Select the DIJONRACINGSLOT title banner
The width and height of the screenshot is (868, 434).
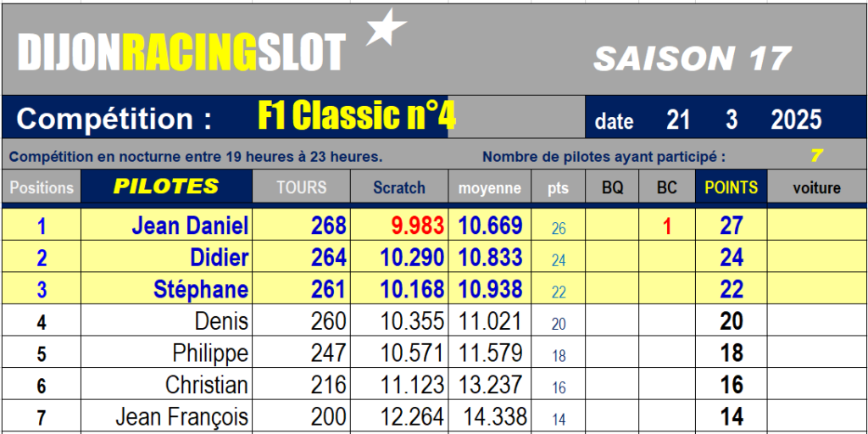coord(181,53)
